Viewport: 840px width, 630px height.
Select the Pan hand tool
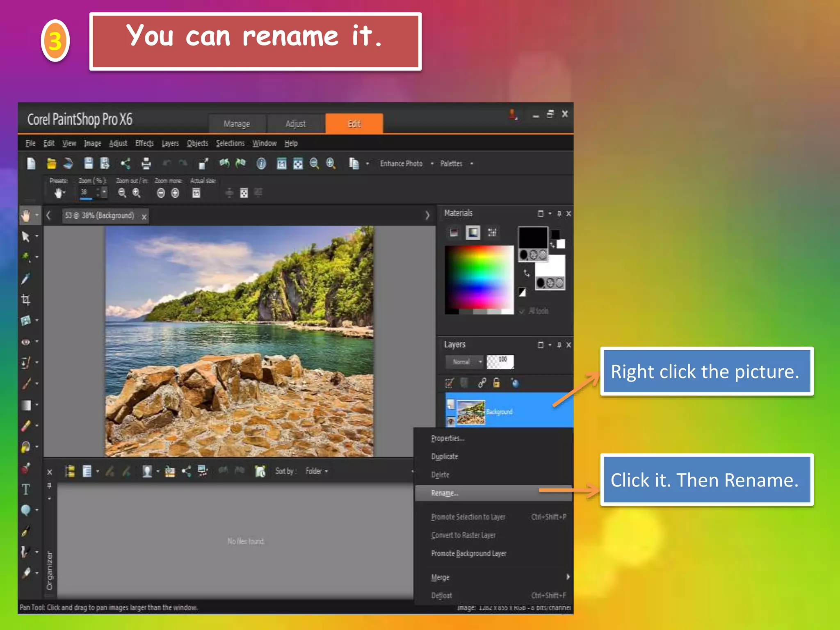(26, 215)
